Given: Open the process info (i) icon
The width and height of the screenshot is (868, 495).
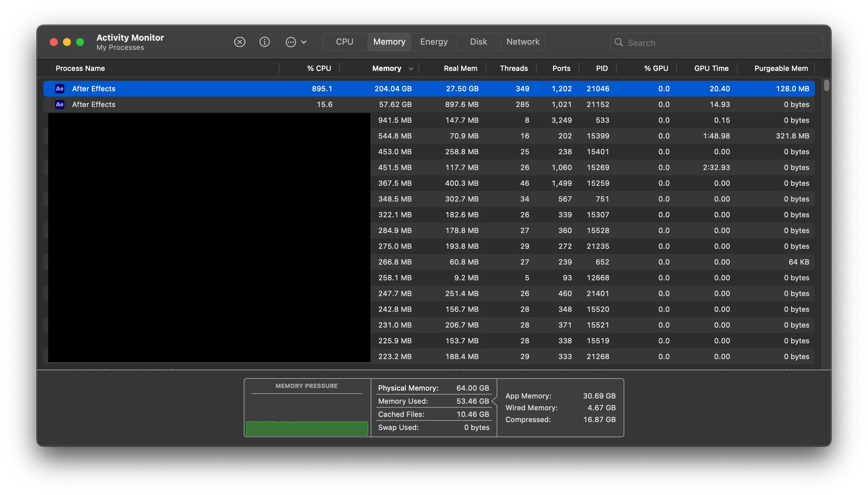Looking at the screenshot, I should click(264, 42).
